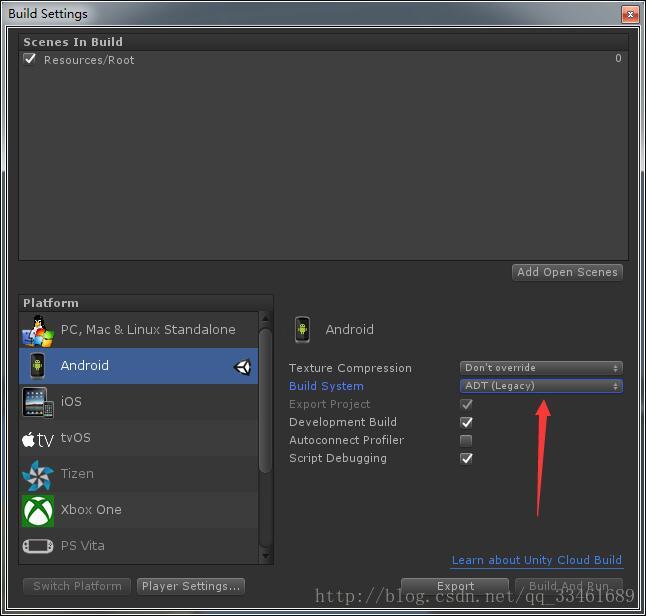This screenshot has height=616, width=646.
Task: Toggle the Export Project checkbox
Action: pyautogui.click(x=466, y=404)
